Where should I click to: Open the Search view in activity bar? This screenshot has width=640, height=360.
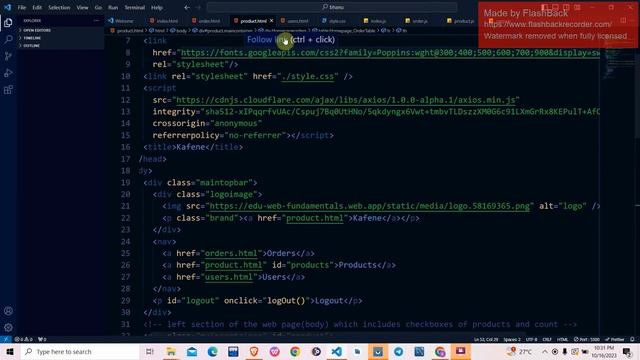pos(8,40)
